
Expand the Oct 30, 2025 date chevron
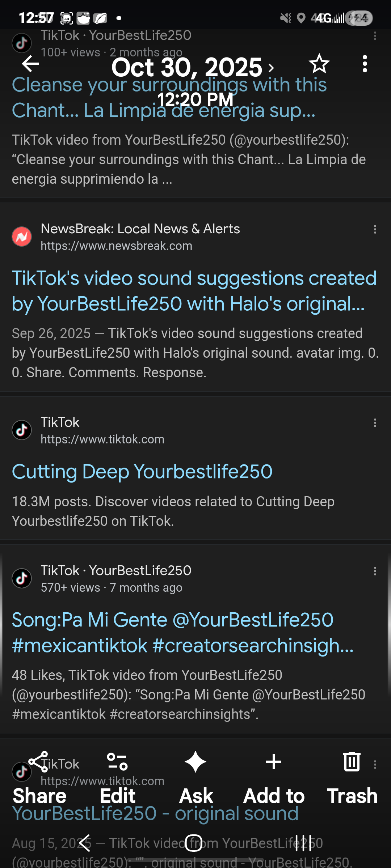pyautogui.click(x=271, y=68)
